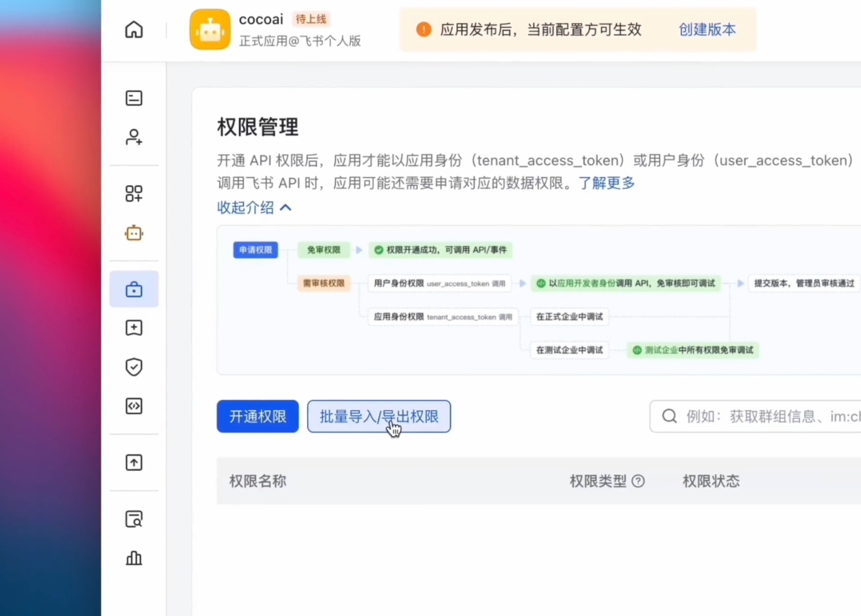861x616 pixels.
Task: Collapse the 收起介绍 section
Action: click(x=254, y=208)
